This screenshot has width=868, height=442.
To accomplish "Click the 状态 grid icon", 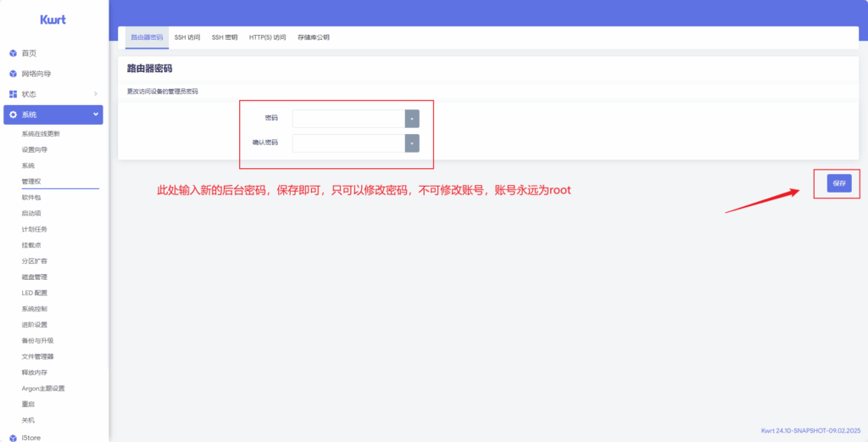I will pos(13,94).
